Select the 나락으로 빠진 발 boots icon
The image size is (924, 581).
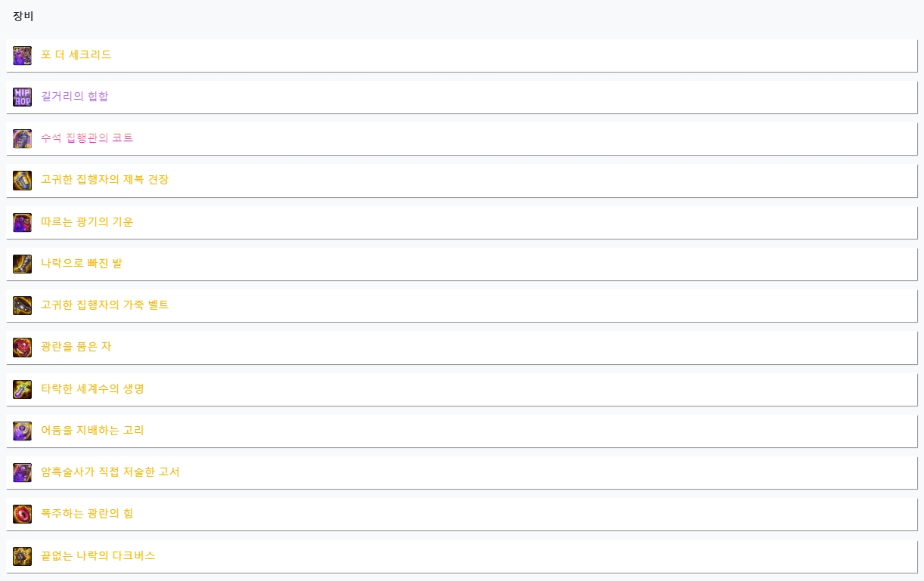(23, 264)
